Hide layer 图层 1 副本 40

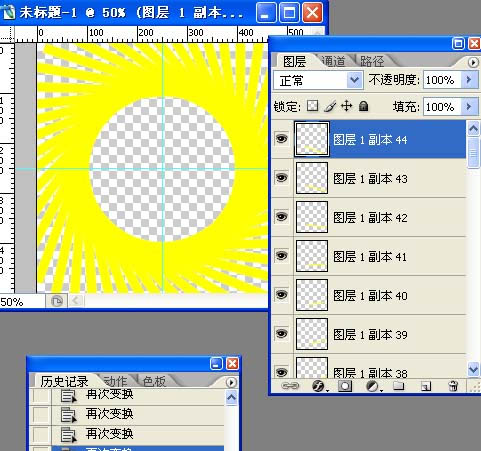[282, 295]
